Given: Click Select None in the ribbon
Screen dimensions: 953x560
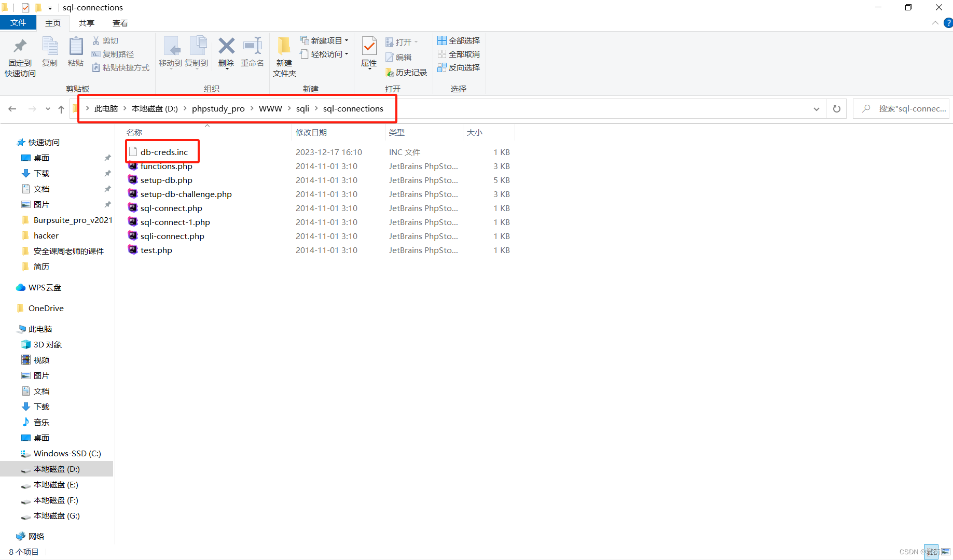Looking at the screenshot, I should [x=459, y=54].
